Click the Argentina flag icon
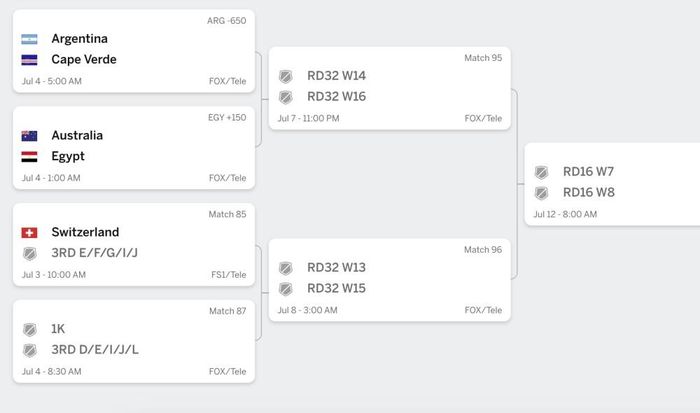Image resolution: width=700 pixels, height=413 pixels. pyautogui.click(x=29, y=39)
